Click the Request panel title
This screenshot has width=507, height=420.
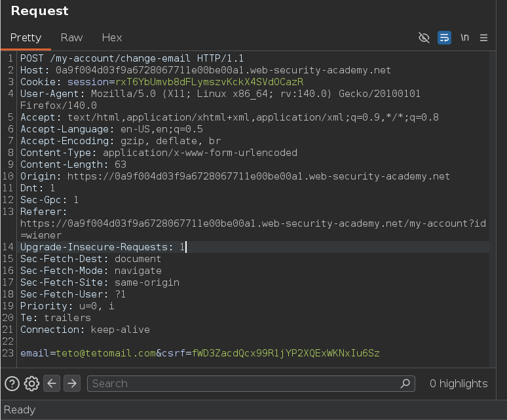point(39,11)
